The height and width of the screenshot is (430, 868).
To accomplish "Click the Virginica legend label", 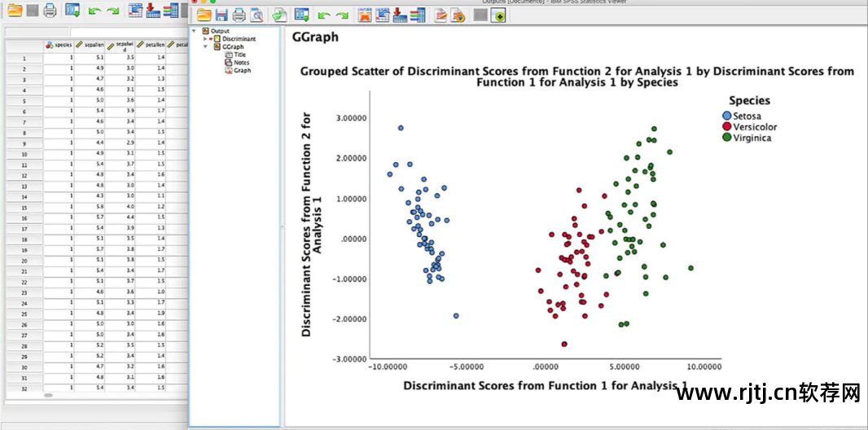I will point(752,138).
